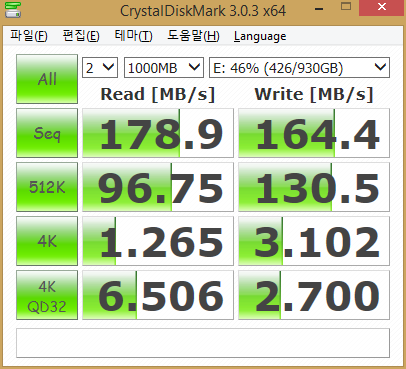Click the CrystalDiskMark app icon in title bar
The image size is (406, 369).
pyautogui.click(x=13, y=10)
